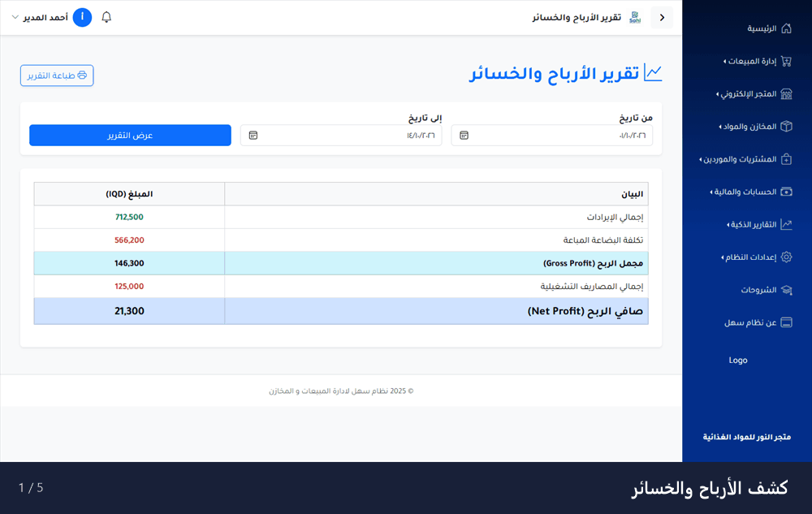Click the المبلغ (IQD) column header
Viewport: 812px width, 514px height.
(129, 194)
